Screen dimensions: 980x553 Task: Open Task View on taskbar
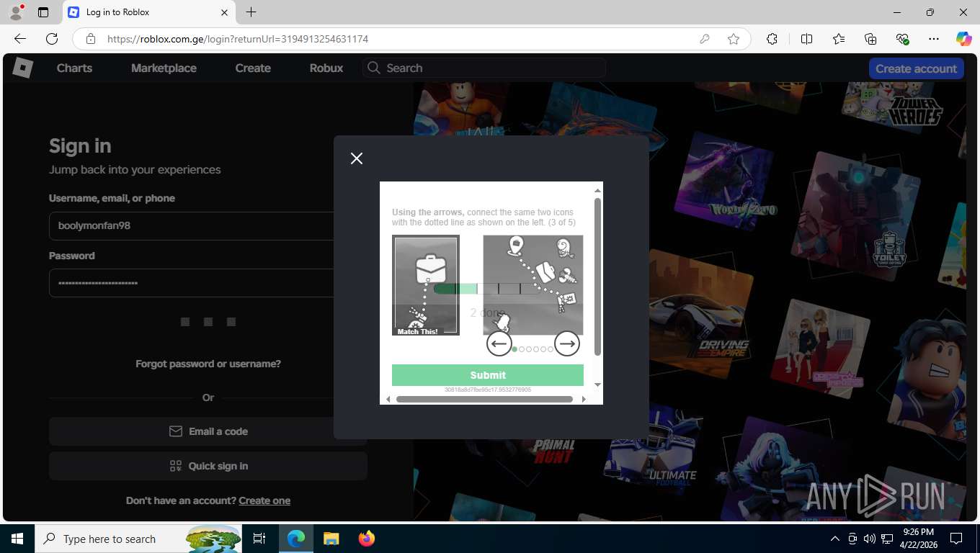pos(259,539)
